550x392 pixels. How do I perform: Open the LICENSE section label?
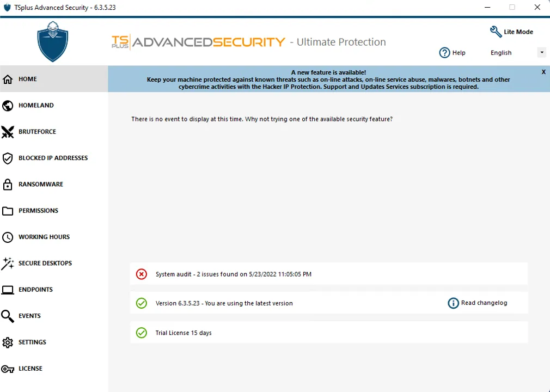pyautogui.click(x=30, y=369)
